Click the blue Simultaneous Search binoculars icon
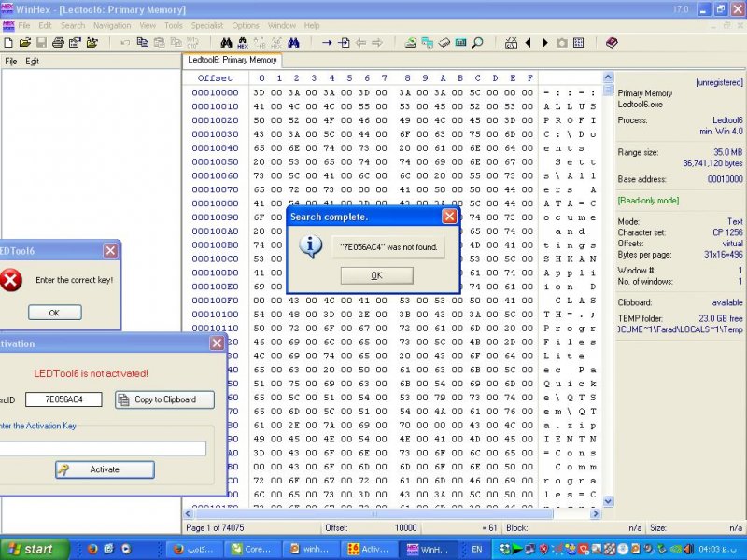This screenshot has height=560, width=747. (x=293, y=43)
